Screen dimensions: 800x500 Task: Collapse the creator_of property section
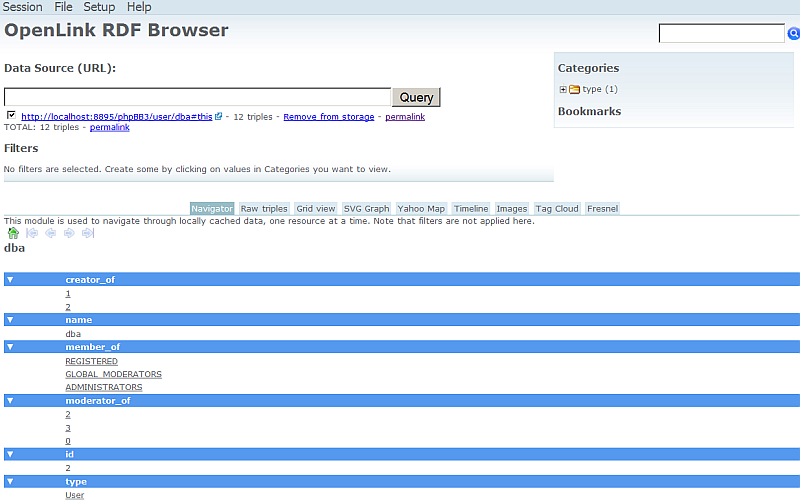10,280
